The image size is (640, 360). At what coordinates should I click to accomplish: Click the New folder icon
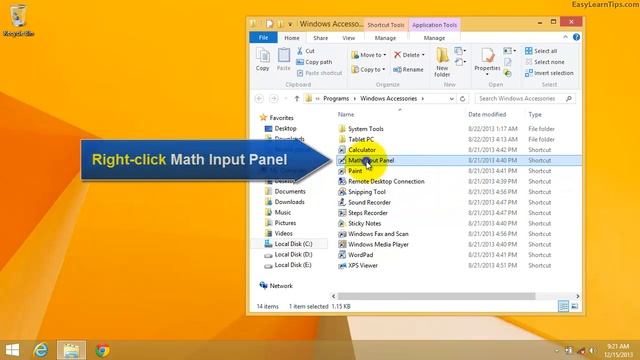[442, 62]
